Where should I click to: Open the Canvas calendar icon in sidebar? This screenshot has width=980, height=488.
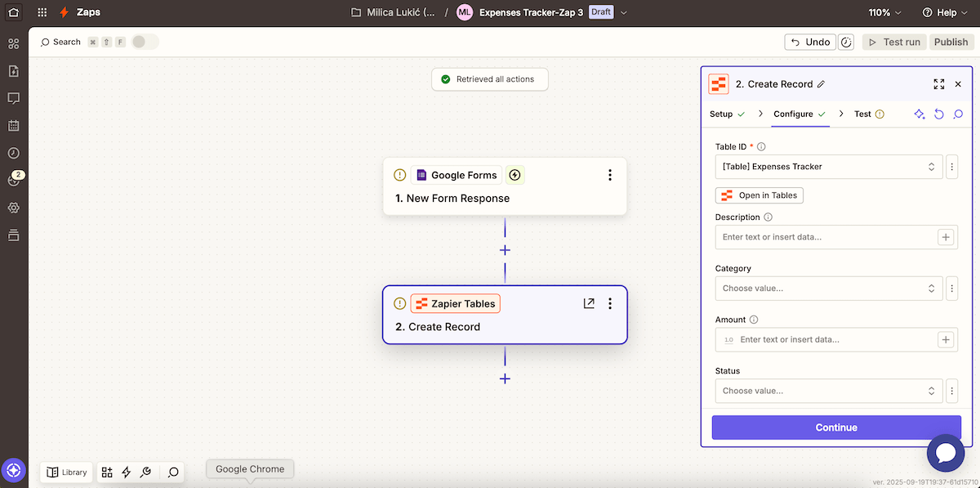[x=13, y=125]
